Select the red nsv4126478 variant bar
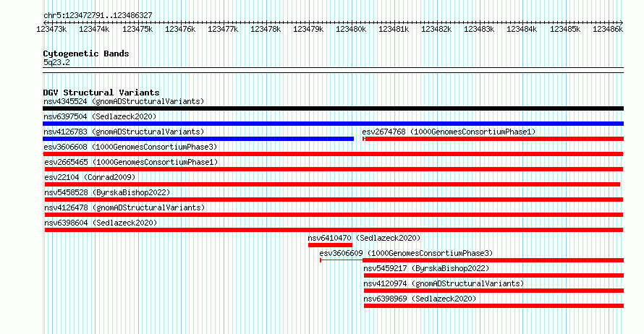The image size is (644, 334). point(334,215)
